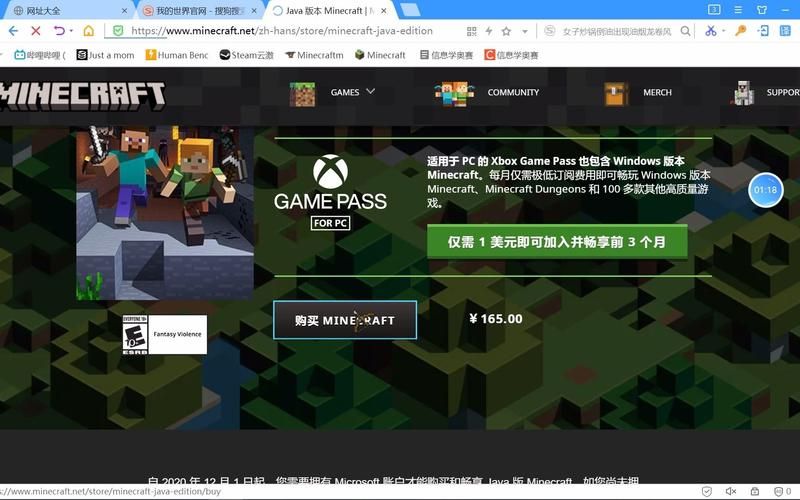Expand the GAMES chevron arrow

click(370, 91)
